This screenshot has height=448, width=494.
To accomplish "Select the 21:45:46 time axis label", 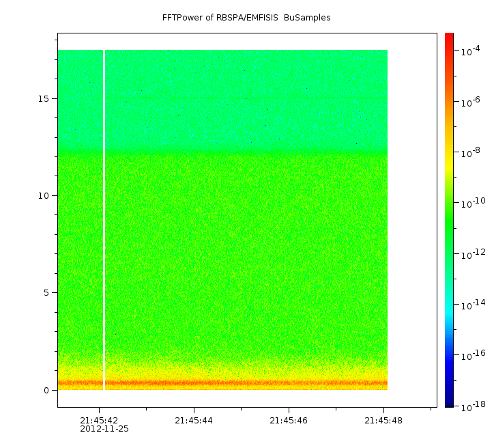I will tap(289, 421).
